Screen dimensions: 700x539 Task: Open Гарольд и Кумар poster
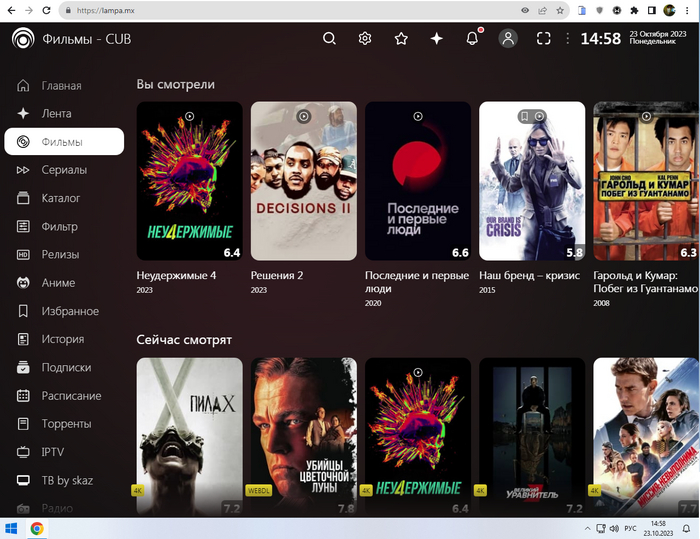646,181
